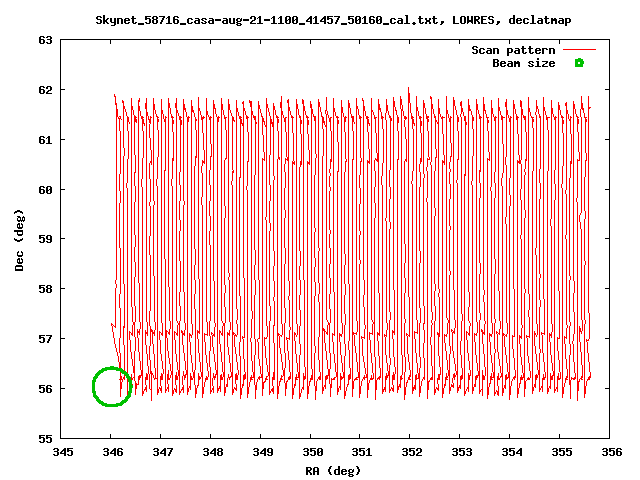
Task: Click the red Scan pattern legend line sample
Action: [x=578, y=49]
